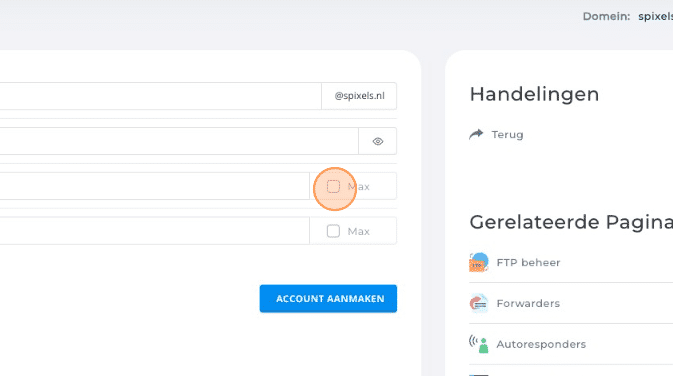Open the FTP beheer page link

click(528, 262)
